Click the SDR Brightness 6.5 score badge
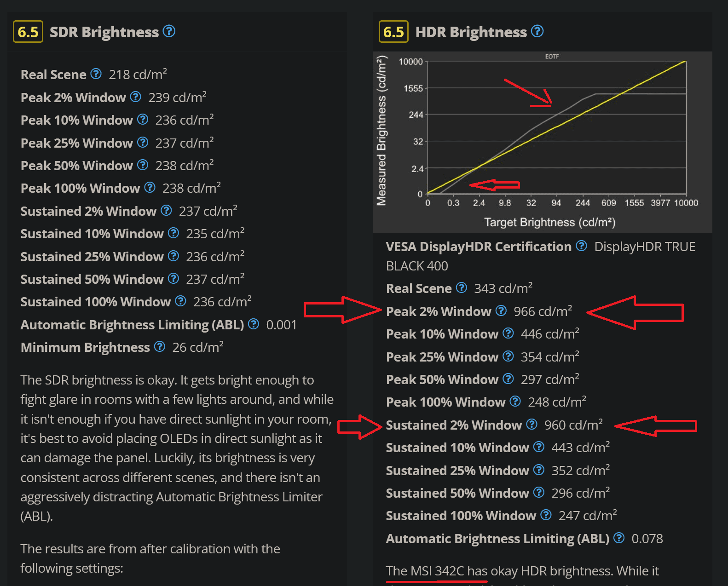Viewport: 728px width, 586px height. pos(28,32)
